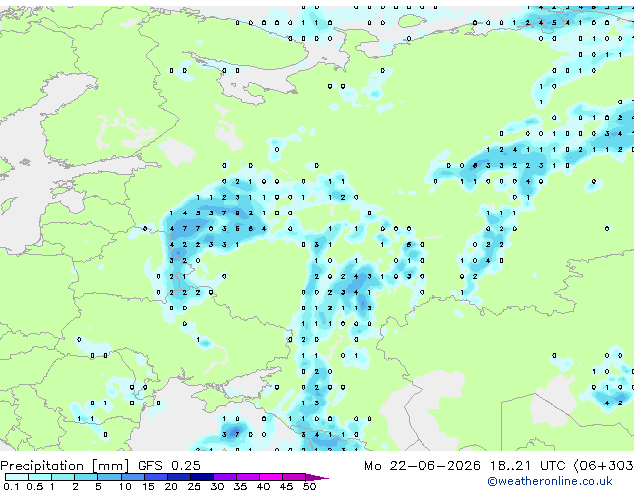Click the "Precipitation" title text
634x490 pixels.
coord(42,466)
